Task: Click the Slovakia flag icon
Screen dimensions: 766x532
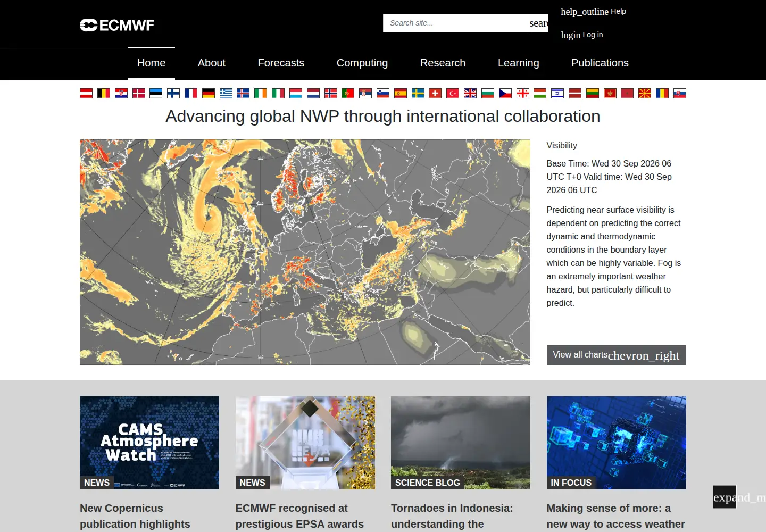Action: [x=680, y=94]
